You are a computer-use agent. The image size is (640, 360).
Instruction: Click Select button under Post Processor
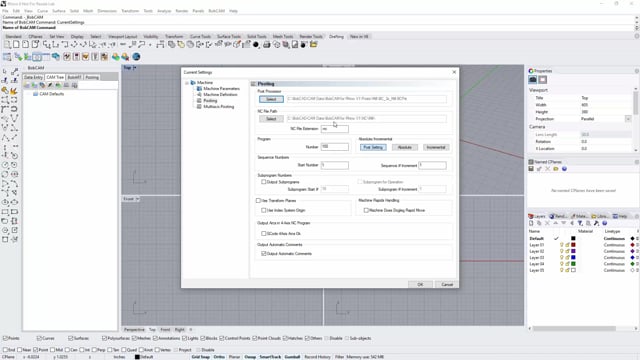coord(271,99)
